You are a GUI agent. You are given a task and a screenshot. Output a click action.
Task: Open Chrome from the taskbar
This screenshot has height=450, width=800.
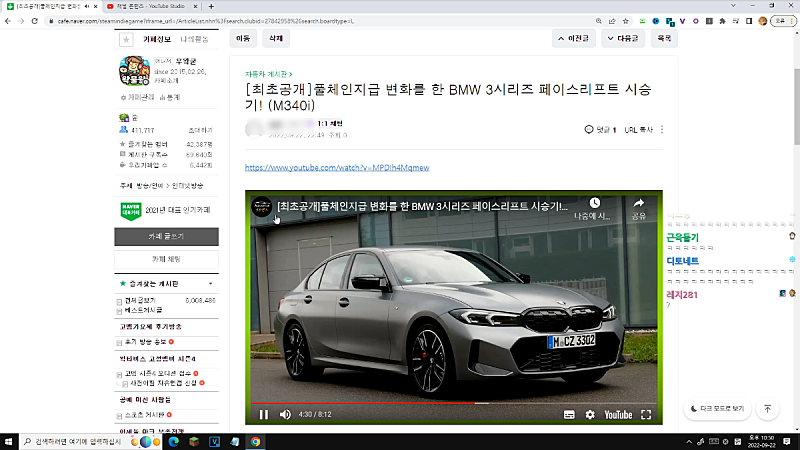256,441
